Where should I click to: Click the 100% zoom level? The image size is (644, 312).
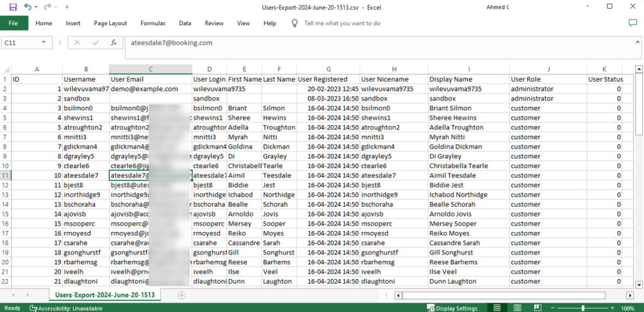tap(628, 308)
